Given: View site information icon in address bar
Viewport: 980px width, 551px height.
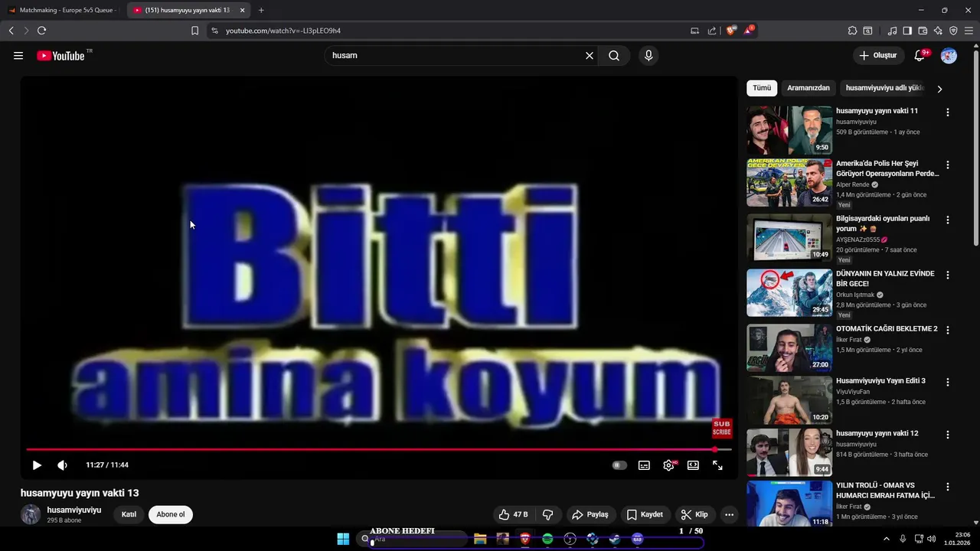Looking at the screenshot, I should tap(214, 31).
